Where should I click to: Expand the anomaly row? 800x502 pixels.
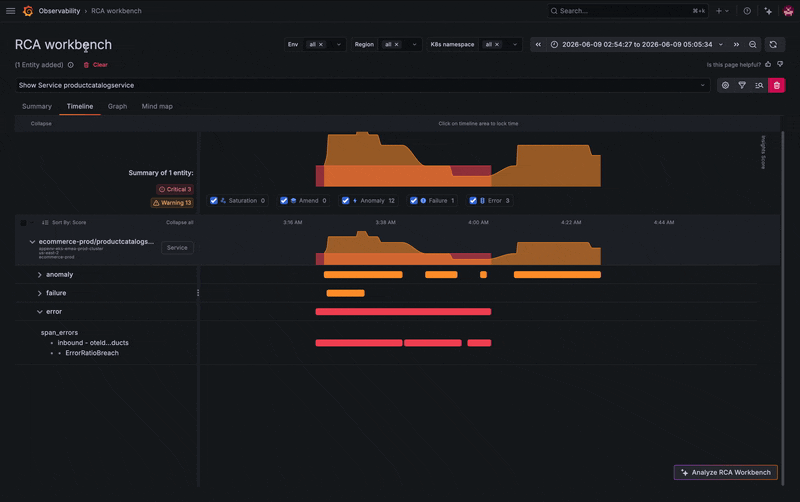pos(40,274)
